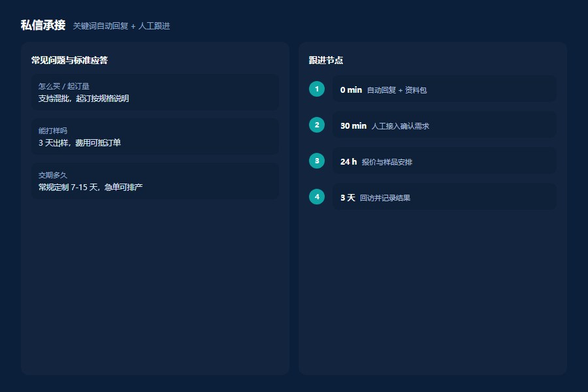Viewport: 588px width, 392px height.
Task: Click the step 1 circle badge
Action: pyautogui.click(x=317, y=89)
